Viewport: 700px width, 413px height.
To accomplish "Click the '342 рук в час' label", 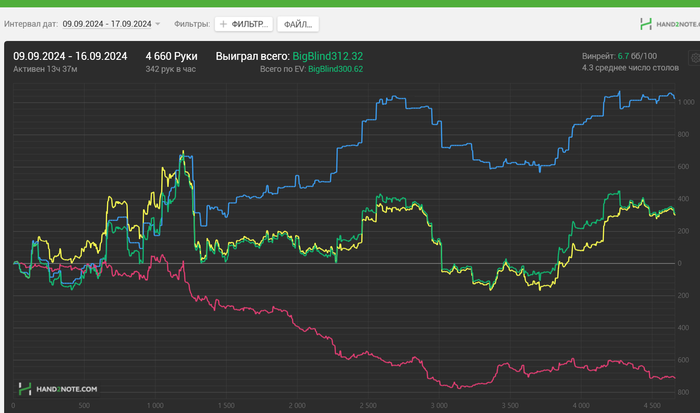I will (x=171, y=69).
